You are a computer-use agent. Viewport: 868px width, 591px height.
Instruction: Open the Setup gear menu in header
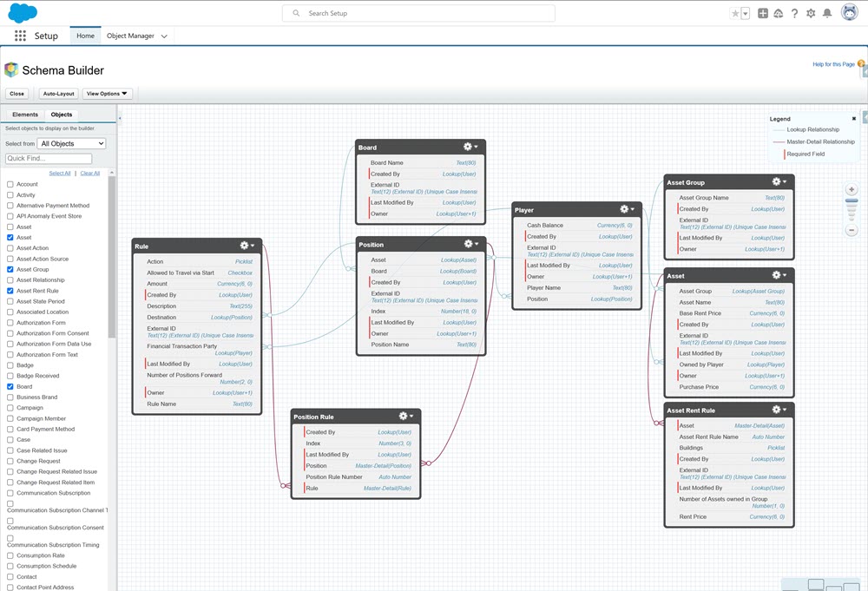[811, 13]
